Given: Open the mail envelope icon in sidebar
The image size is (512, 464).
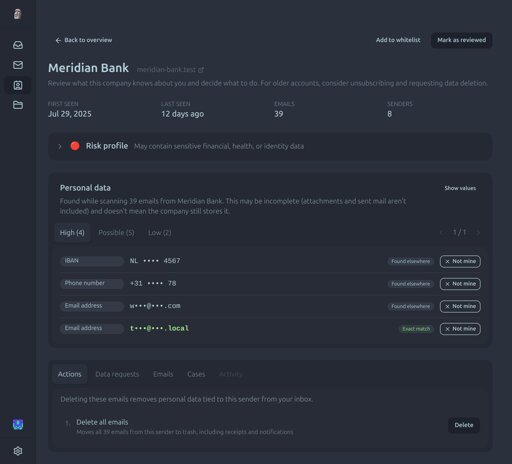Looking at the screenshot, I should 18,65.
